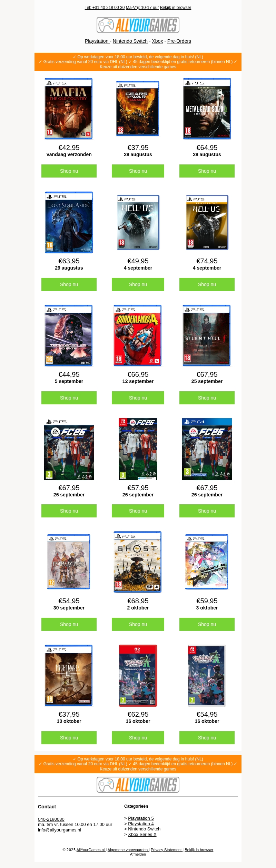Screen dimensions: 276x868
Task: Click the Afmelden unsubscribe link
Action: click(138, 854)
